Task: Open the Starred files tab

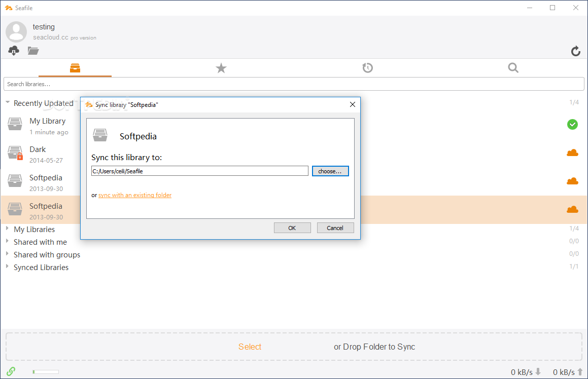Action: [221, 68]
